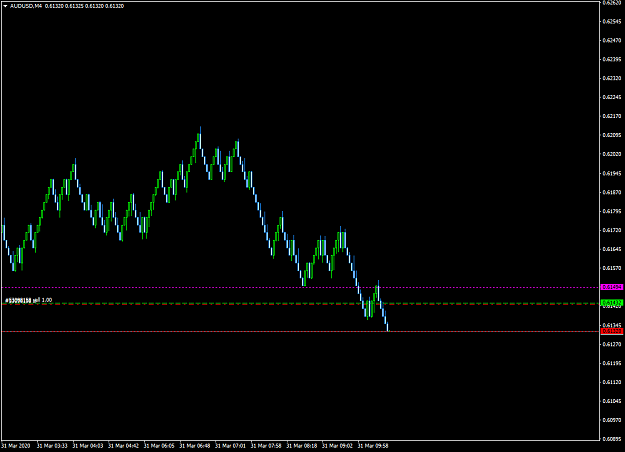Click the 0.62395 price scale label
Viewport: 625px width, 452px height.
pos(612,59)
